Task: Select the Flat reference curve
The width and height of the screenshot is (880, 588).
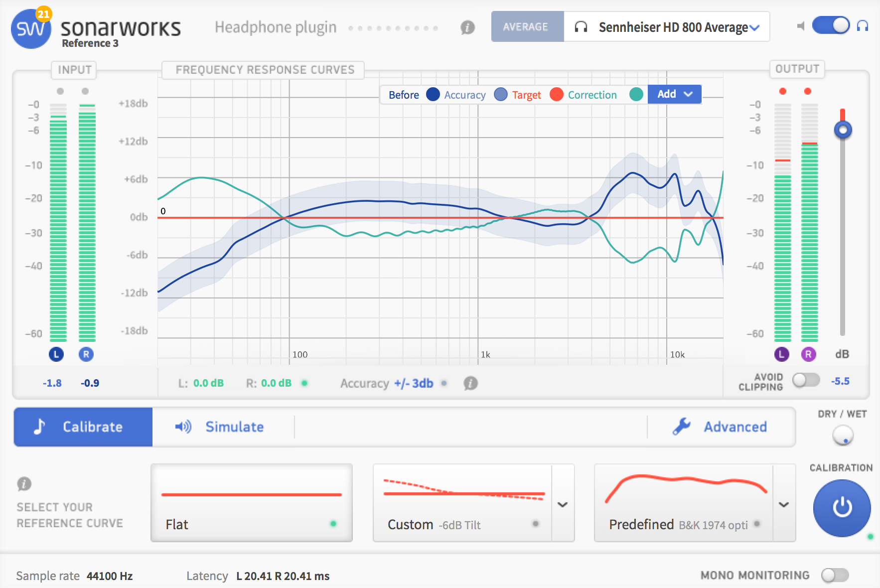Action: (x=252, y=503)
